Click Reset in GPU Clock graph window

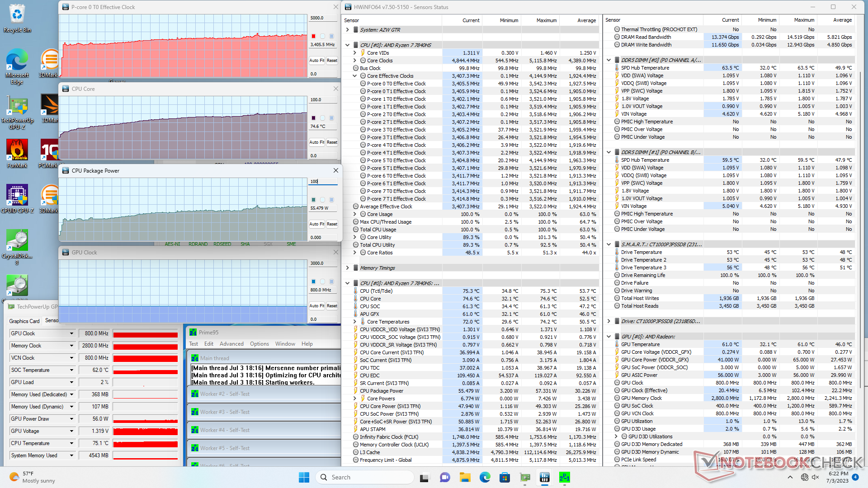[332, 306]
